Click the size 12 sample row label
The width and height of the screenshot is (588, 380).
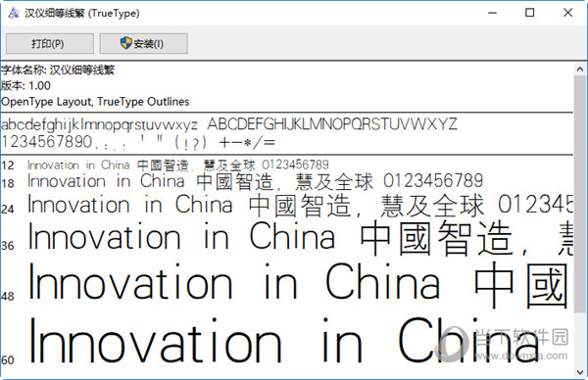(8, 166)
